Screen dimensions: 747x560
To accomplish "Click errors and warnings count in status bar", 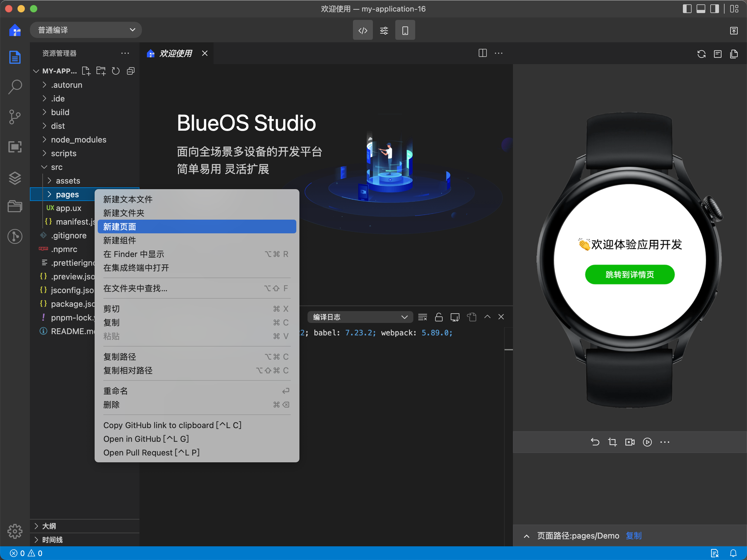I will (x=26, y=553).
